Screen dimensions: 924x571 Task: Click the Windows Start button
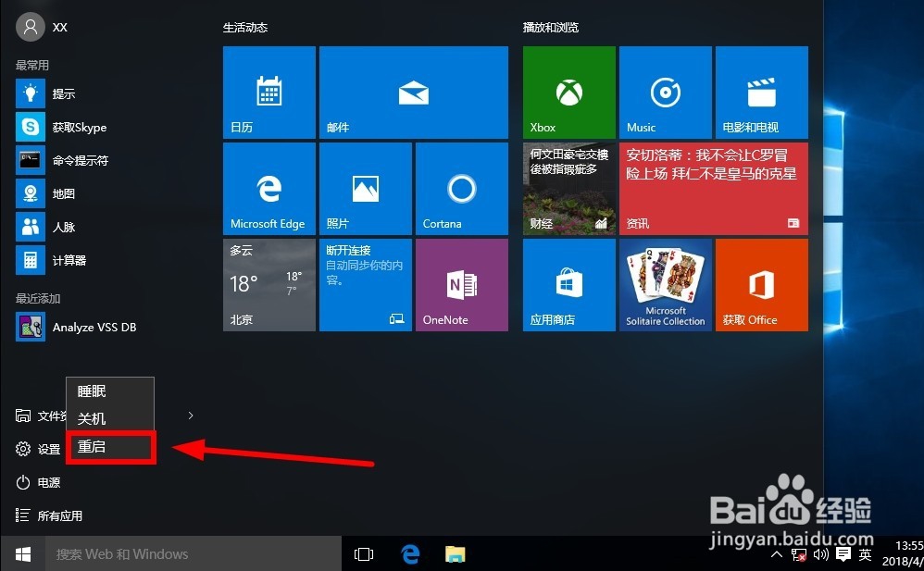coord(23,554)
